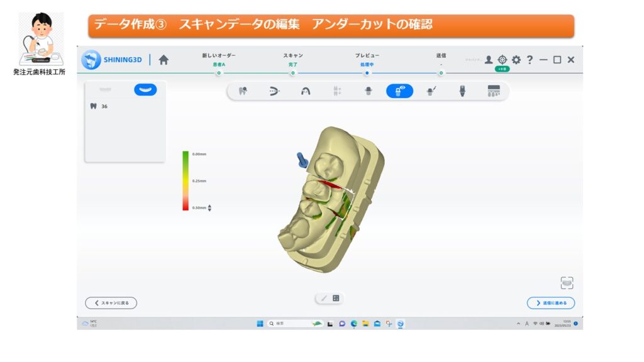This screenshot has height=362, width=644.
Task: Click the undercut depth color scale bar
Action: click(x=186, y=180)
